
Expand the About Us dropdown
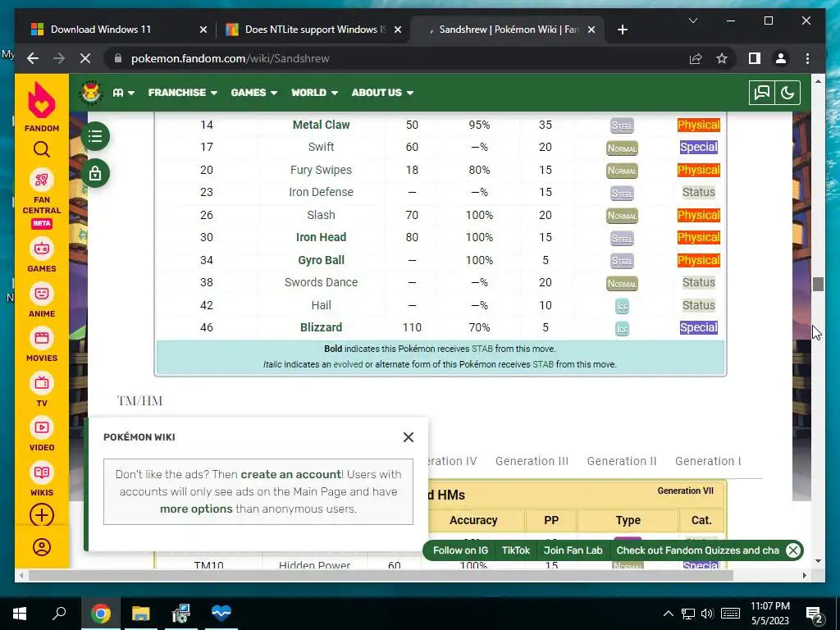[x=382, y=93]
